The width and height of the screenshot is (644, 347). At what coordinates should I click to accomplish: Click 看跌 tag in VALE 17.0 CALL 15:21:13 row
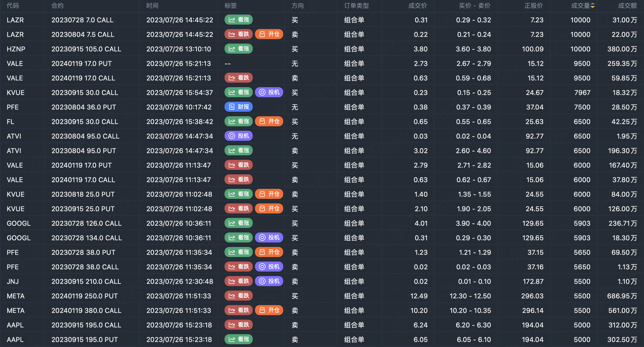tap(238, 78)
